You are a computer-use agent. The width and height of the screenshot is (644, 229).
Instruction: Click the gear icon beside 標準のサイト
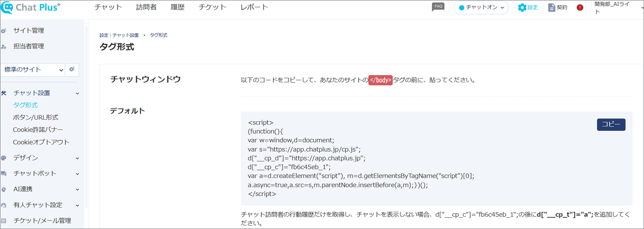point(72,69)
